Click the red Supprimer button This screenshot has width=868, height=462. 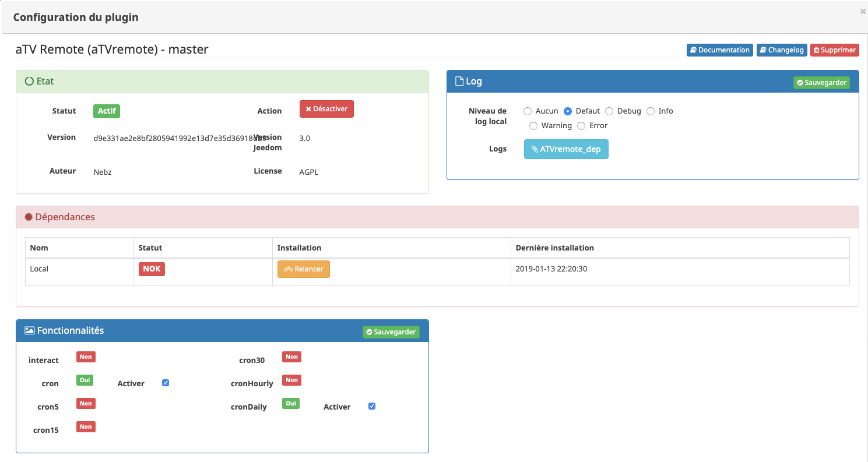(835, 50)
